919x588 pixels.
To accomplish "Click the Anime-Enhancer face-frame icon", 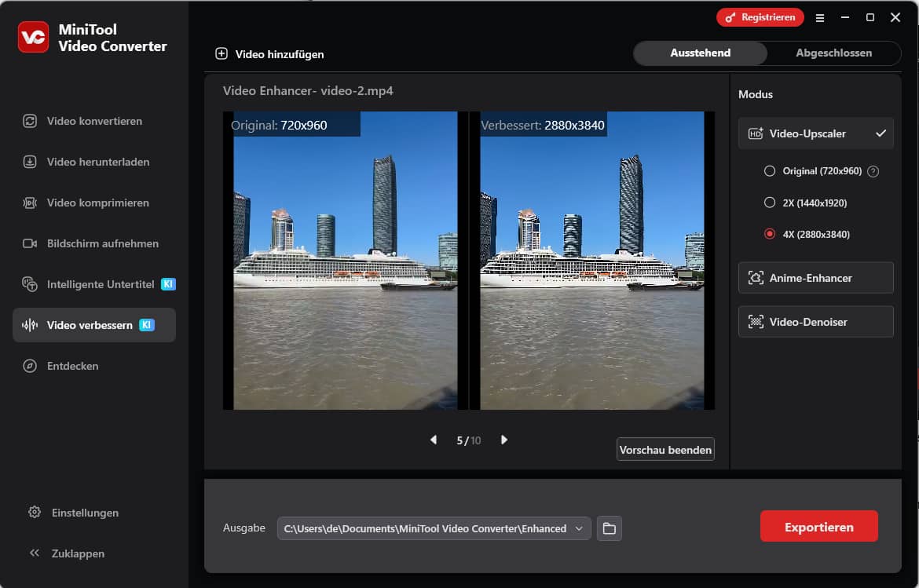I will pos(756,278).
